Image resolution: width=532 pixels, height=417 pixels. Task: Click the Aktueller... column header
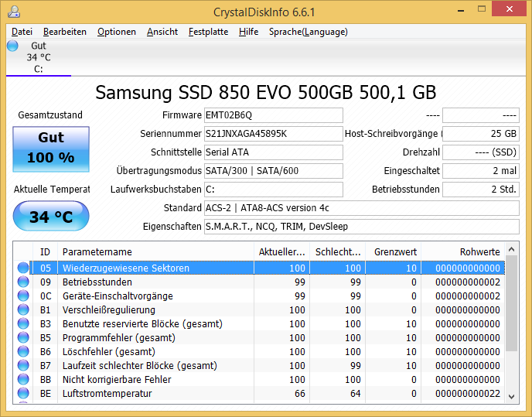(x=281, y=251)
